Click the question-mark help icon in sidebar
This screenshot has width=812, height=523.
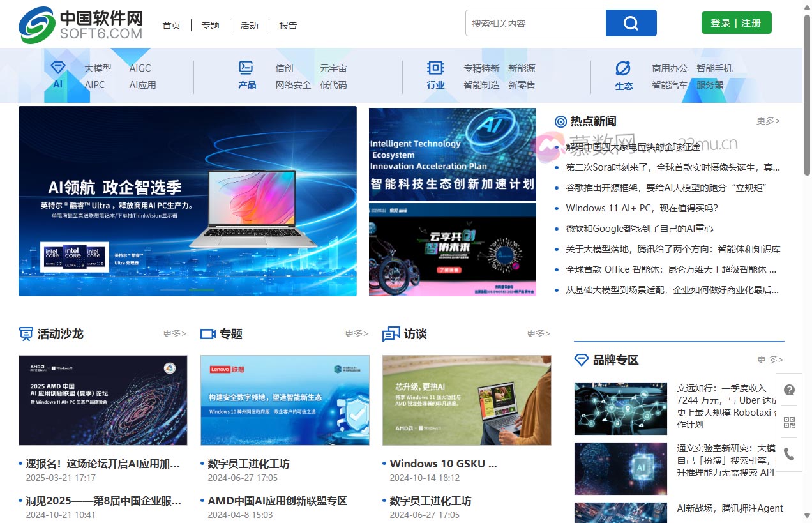pos(790,390)
